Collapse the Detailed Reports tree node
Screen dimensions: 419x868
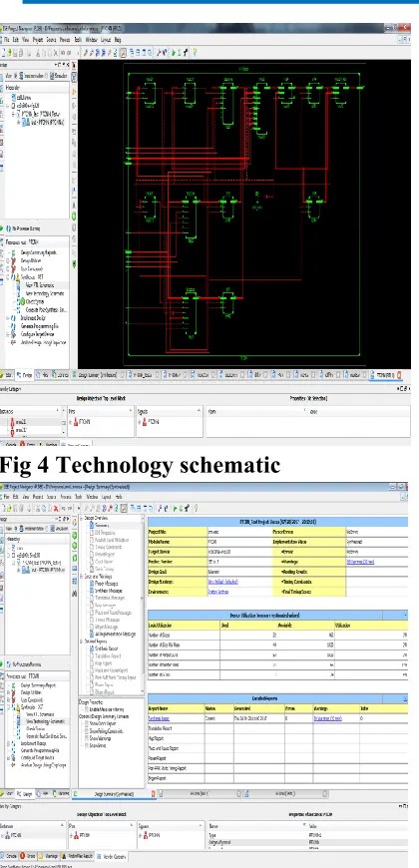pyautogui.click(x=82, y=642)
